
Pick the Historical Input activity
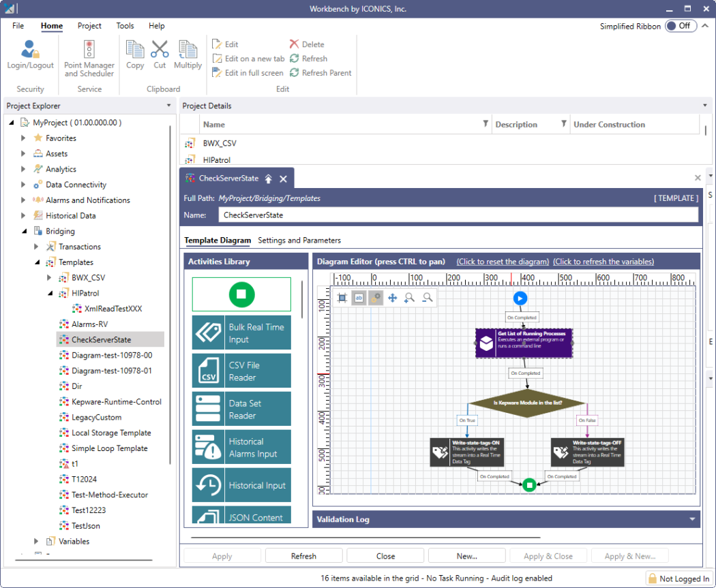[241, 485]
